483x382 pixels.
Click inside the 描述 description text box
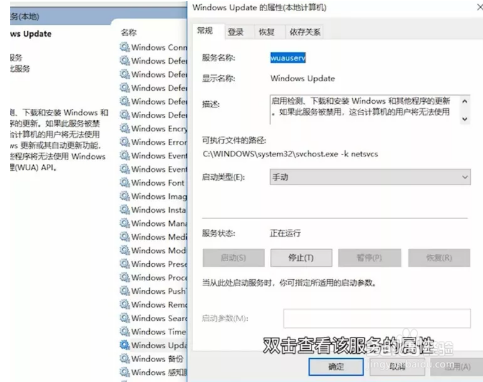pos(365,109)
